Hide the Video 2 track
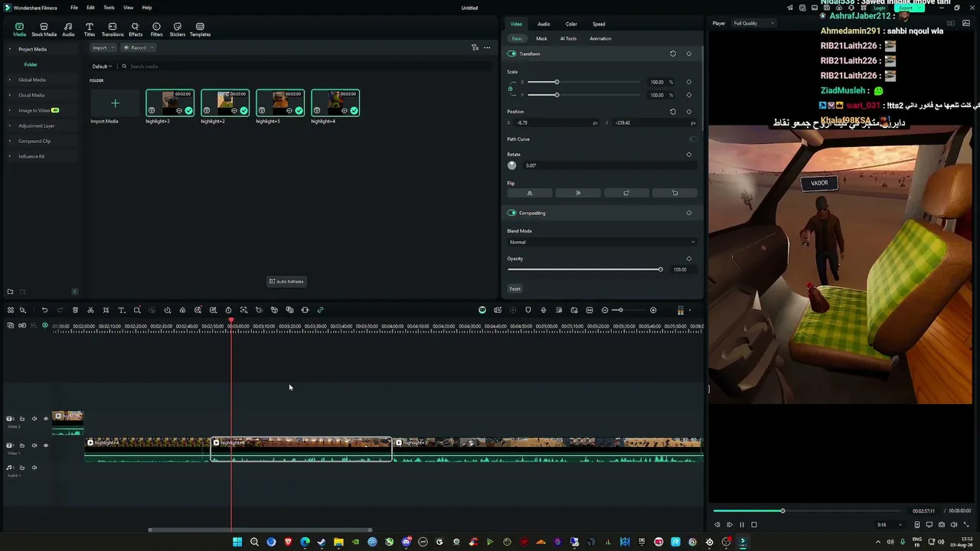This screenshot has width=980, height=551. point(45,419)
